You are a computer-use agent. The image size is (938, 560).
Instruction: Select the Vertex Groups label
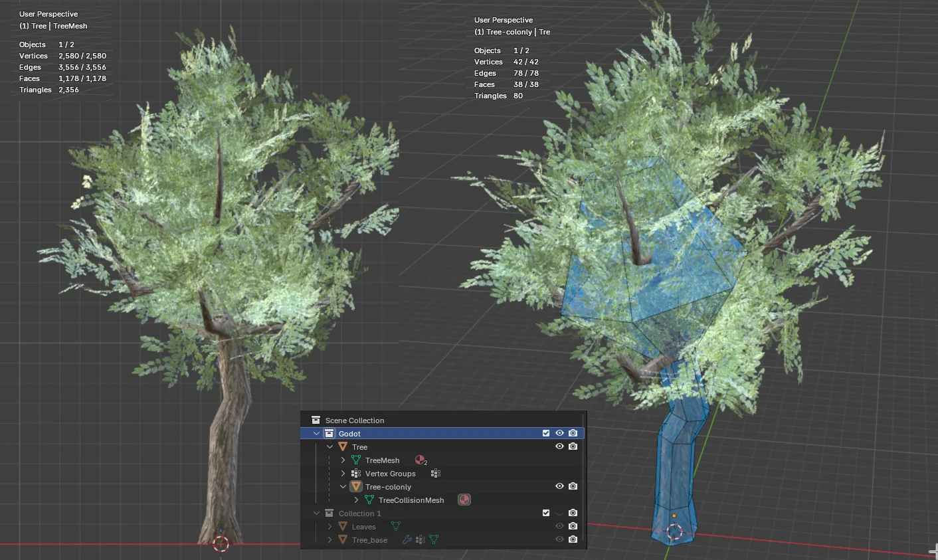coord(390,474)
